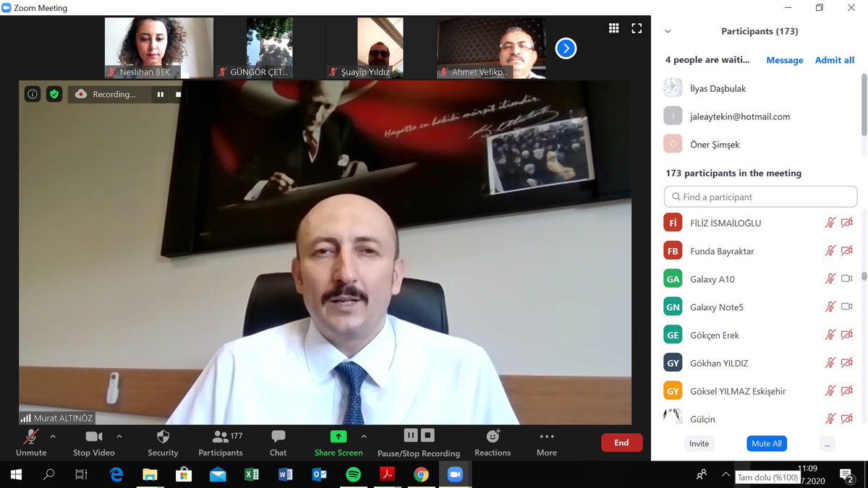Stop recording from the Recording indicator

pos(178,94)
